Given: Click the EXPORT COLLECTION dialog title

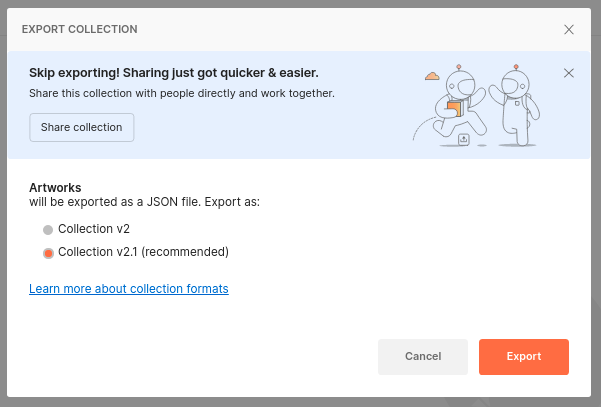Looking at the screenshot, I should (x=80, y=29).
